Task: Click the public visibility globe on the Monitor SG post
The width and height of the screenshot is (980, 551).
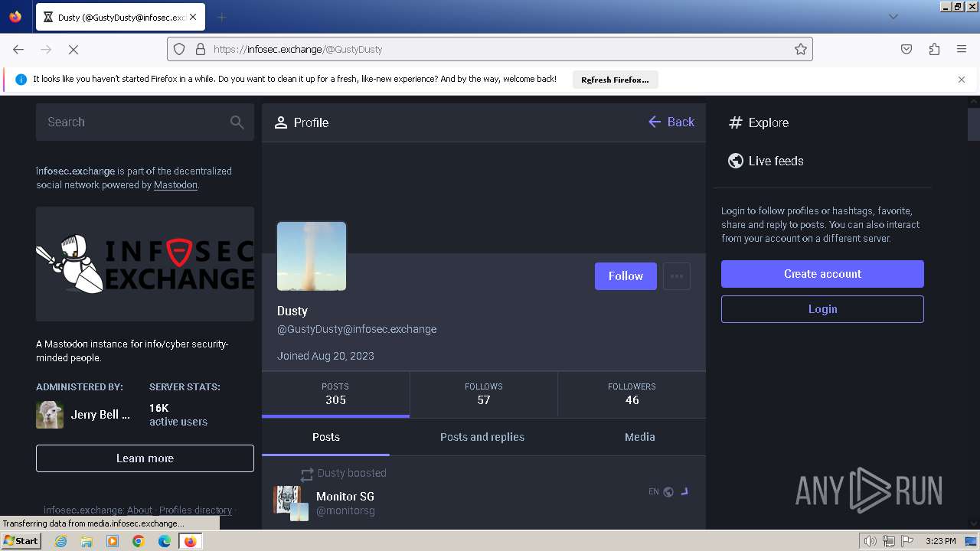Action: (668, 492)
